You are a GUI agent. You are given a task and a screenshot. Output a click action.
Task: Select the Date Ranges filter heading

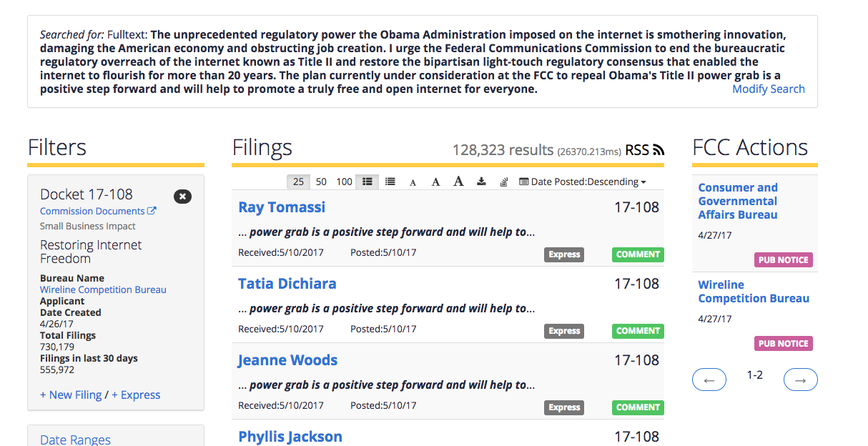[x=75, y=440]
